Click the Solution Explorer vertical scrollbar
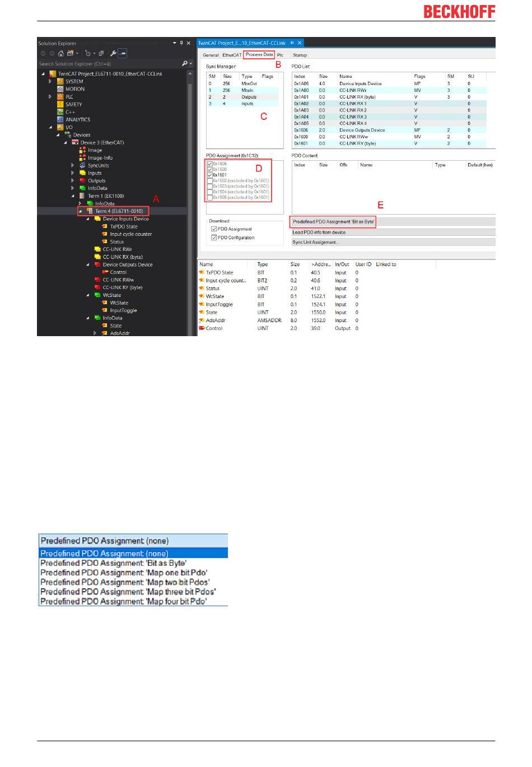The width and height of the screenshot is (532, 767). pos(190,202)
